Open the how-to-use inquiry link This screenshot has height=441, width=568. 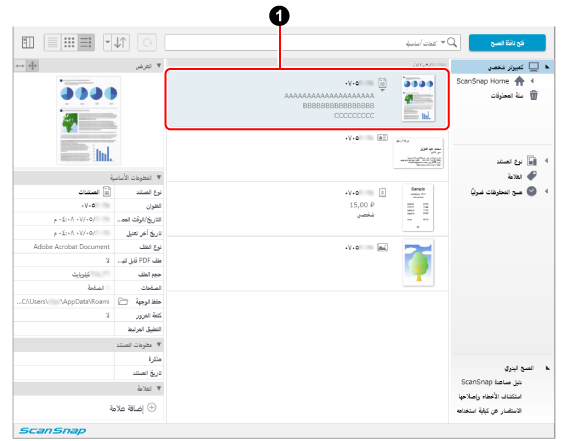click(x=489, y=411)
